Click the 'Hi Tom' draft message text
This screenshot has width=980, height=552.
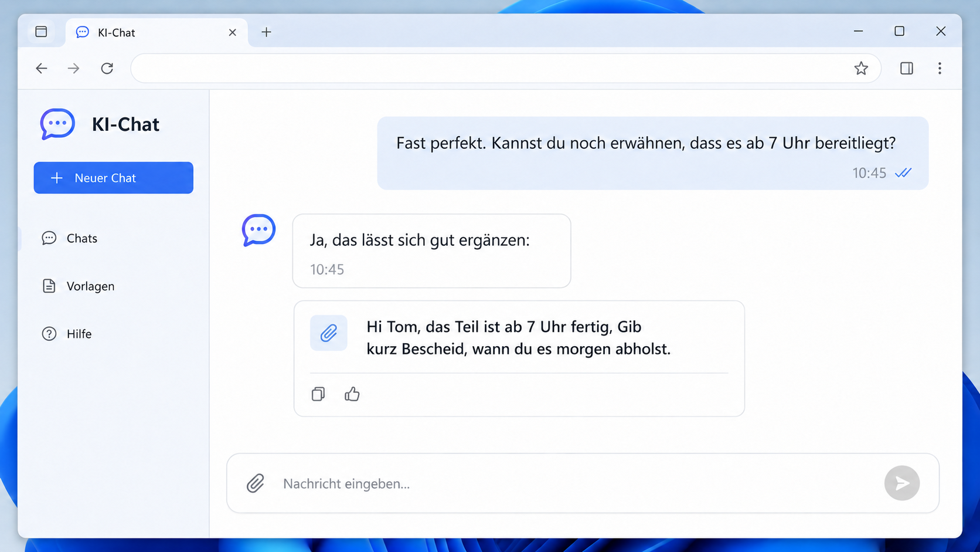[x=518, y=338]
